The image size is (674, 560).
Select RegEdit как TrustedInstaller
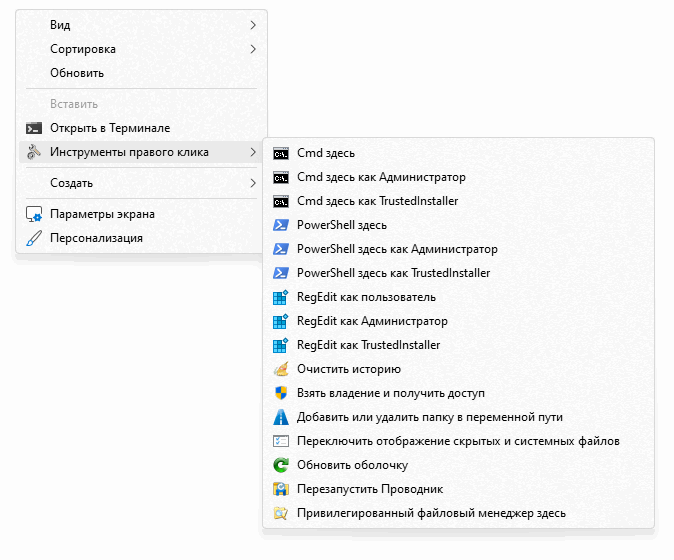[458, 345]
